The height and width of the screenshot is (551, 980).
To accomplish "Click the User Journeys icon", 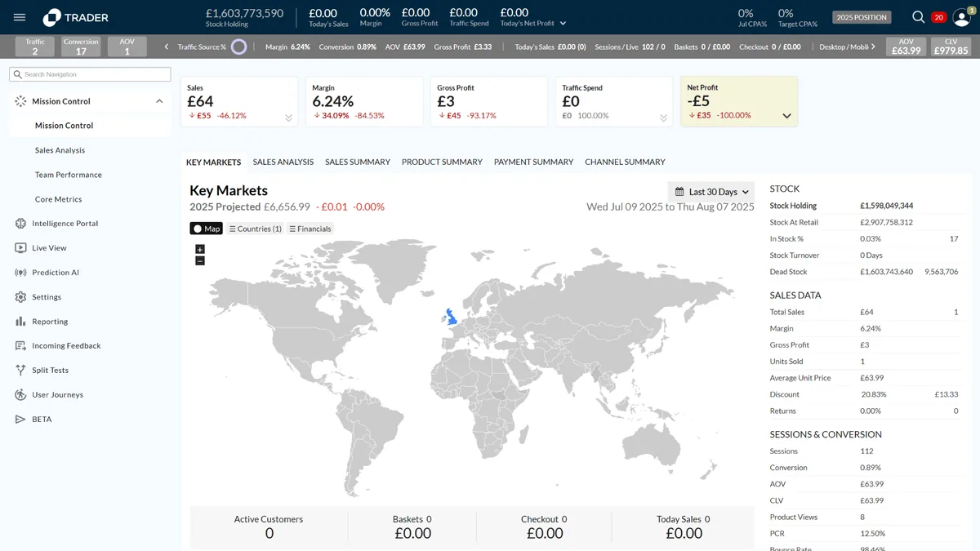I will pos(20,394).
